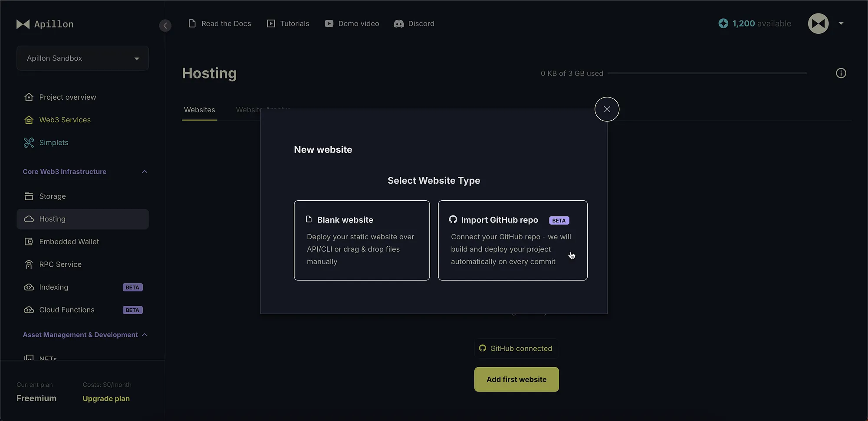The width and height of the screenshot is (868, 421).
Task: Go to Storage in sidebar
Action: 82,196
